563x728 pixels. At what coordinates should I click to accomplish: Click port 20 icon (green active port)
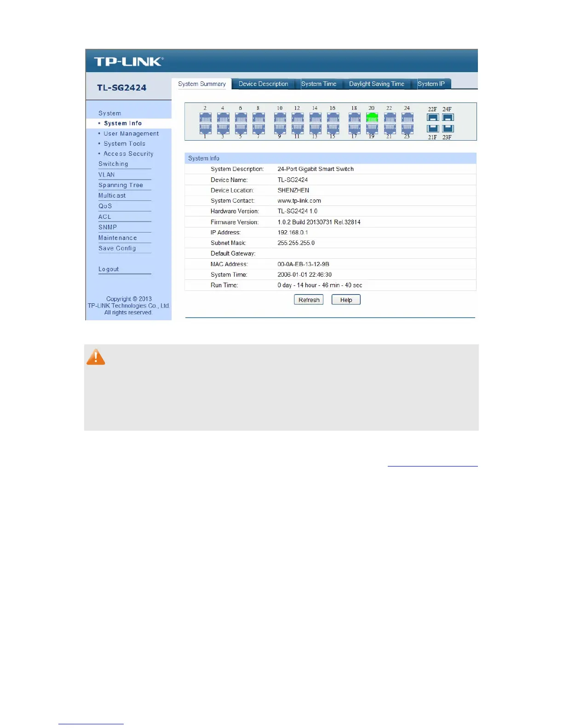[372, 118]
